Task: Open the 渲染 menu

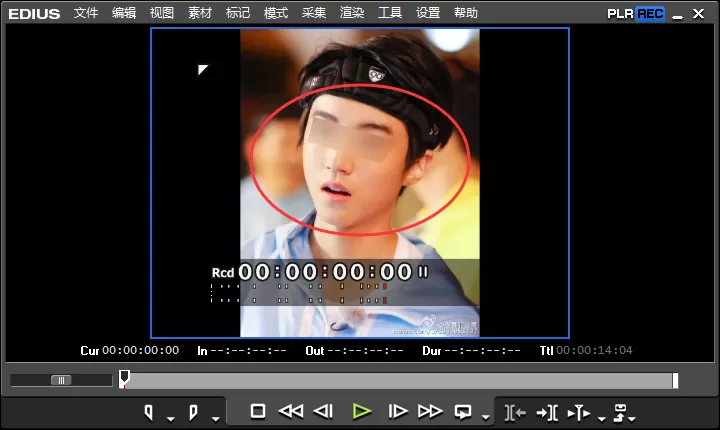Action: (x=352, y=13)
